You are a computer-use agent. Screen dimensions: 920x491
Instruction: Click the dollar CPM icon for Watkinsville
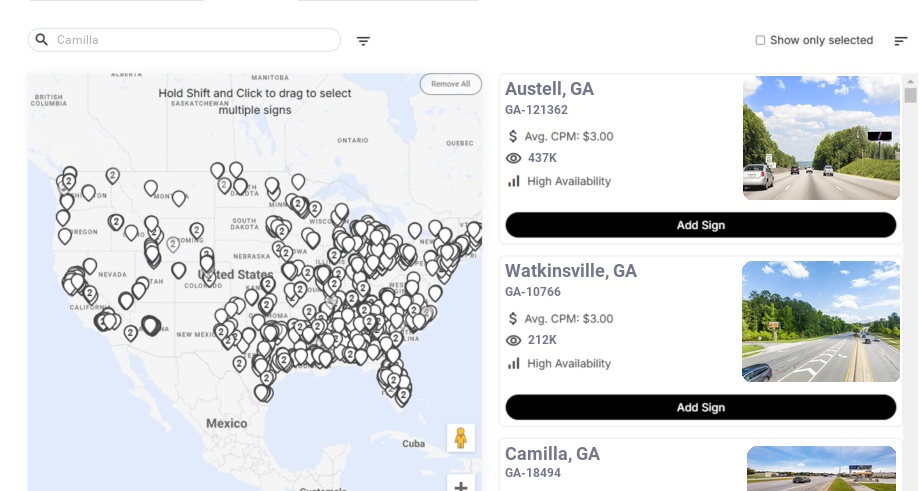coord(513,319)
